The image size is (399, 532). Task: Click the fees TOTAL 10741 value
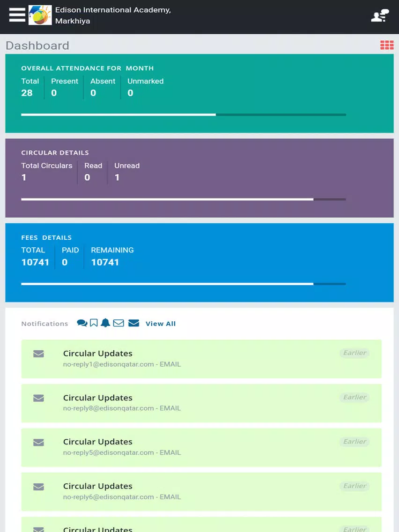(35, 262)
